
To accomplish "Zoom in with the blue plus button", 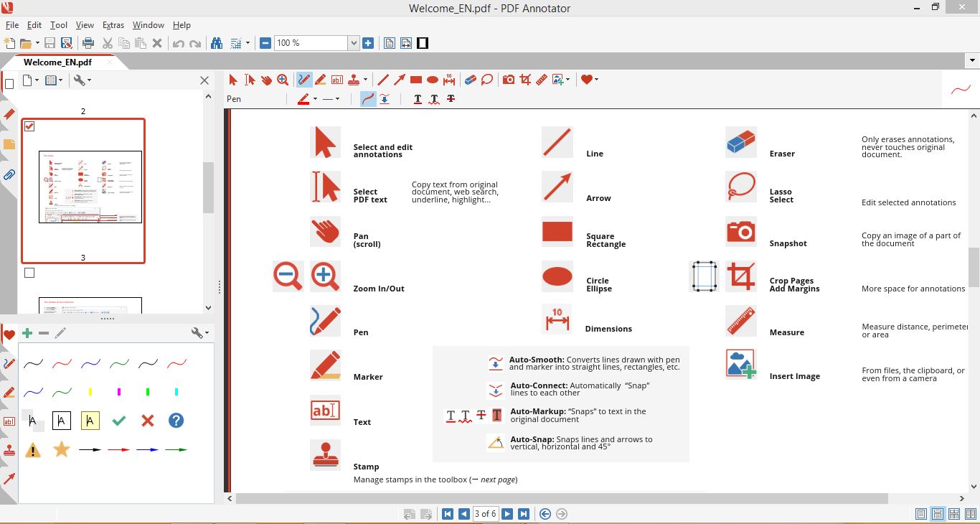I will click(368, 43).
